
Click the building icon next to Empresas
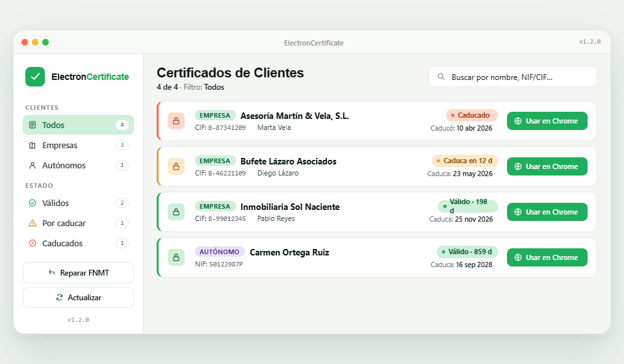[32, 145]
